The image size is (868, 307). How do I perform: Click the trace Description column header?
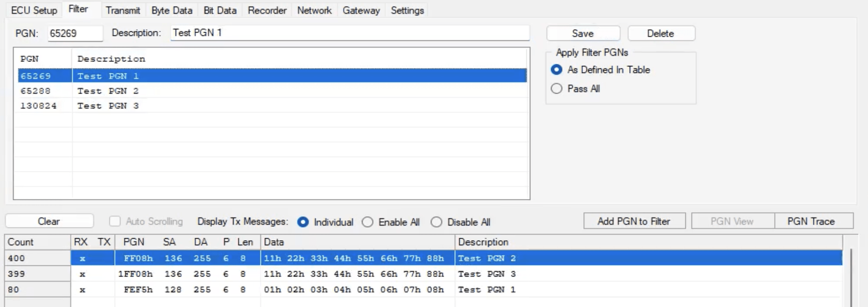[x=648, y=242]
